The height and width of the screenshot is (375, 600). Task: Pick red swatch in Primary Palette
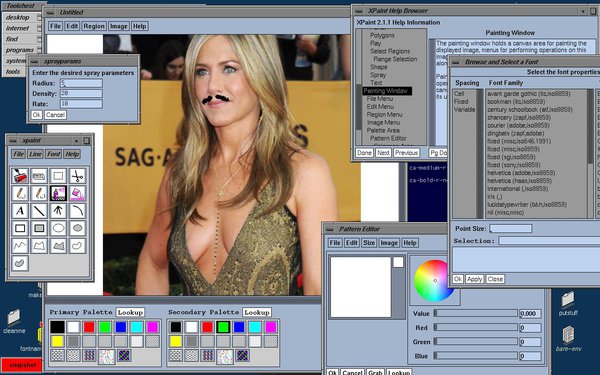point(89,327)
